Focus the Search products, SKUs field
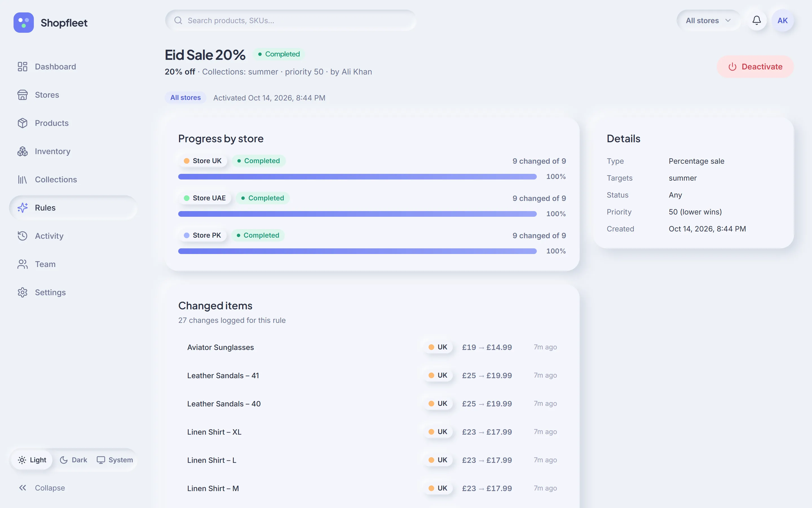 tap(291, 21)
